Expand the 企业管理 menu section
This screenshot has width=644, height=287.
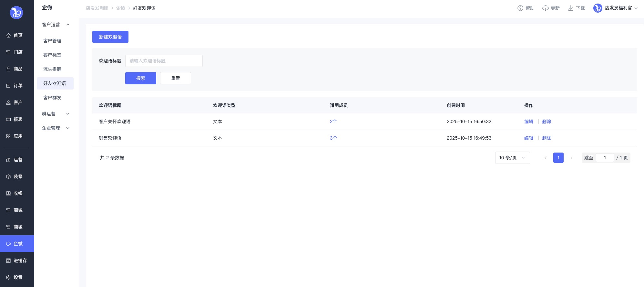tap(68, 128)
